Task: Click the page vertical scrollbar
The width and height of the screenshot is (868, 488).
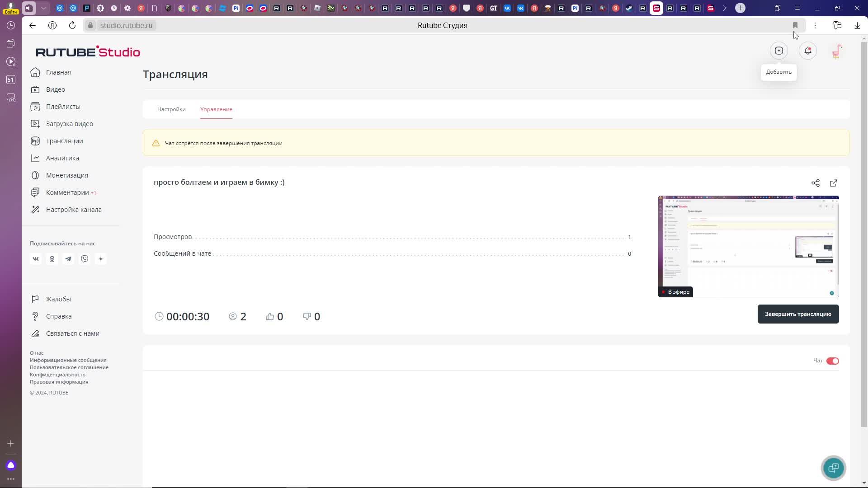Action: pos(864,235)
